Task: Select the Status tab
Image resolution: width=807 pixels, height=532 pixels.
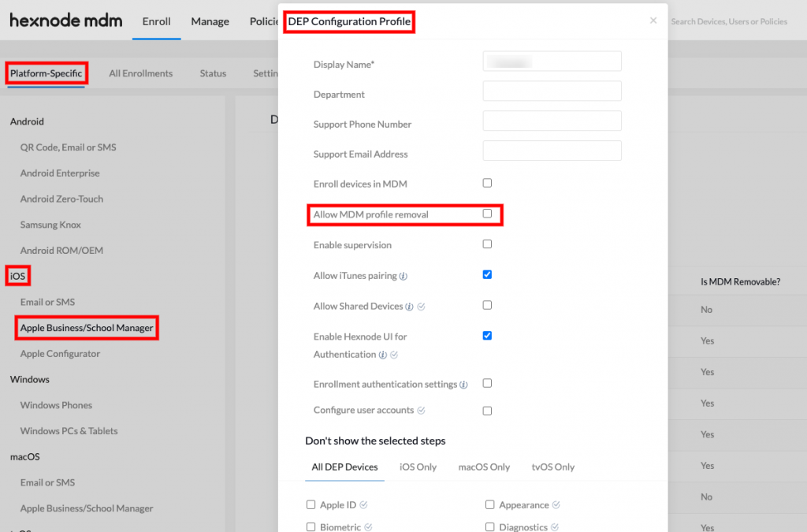Action: point(213,73)
